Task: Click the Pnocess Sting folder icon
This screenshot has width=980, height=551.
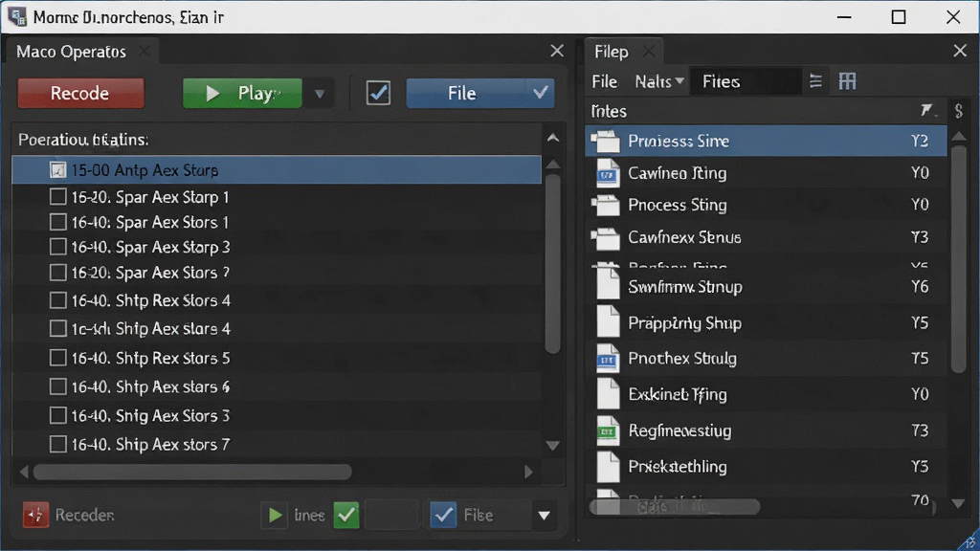Action: click(x=606, y=205)
